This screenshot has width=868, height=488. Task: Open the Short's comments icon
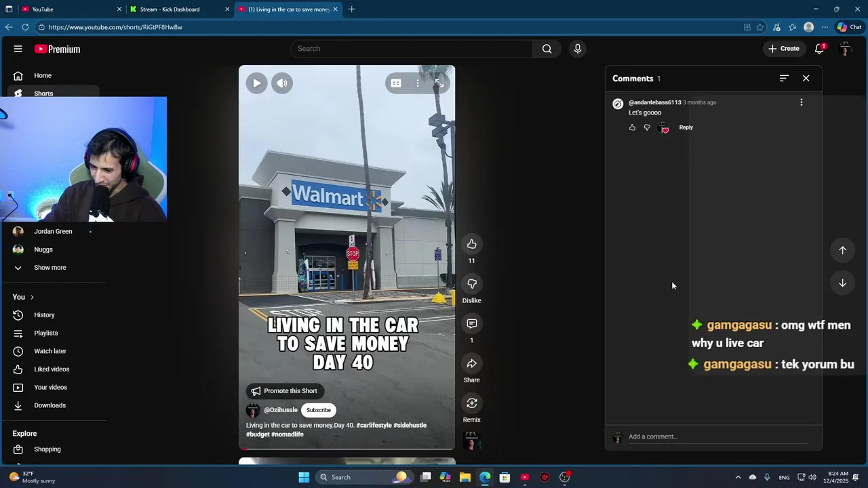point(472,324)
